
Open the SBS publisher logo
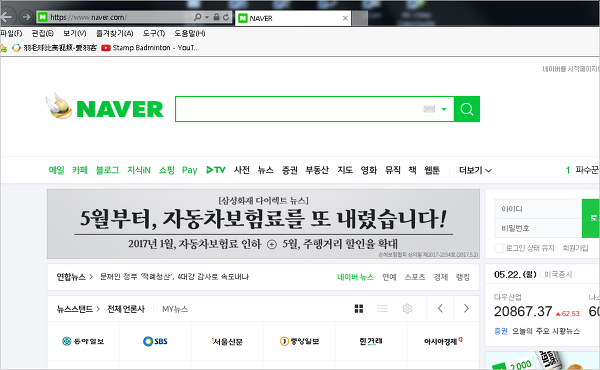pyautogui.click(x=155, y=341)
